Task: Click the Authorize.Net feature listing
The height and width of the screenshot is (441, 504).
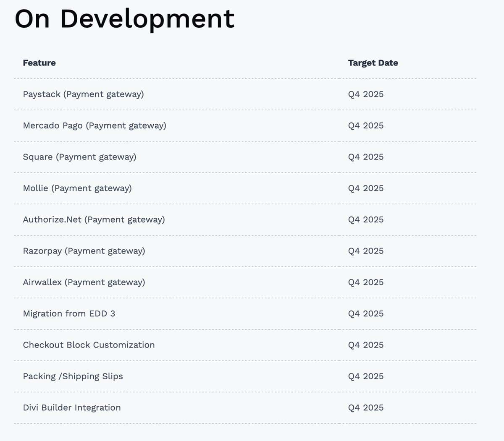Action: coord(94,219)
